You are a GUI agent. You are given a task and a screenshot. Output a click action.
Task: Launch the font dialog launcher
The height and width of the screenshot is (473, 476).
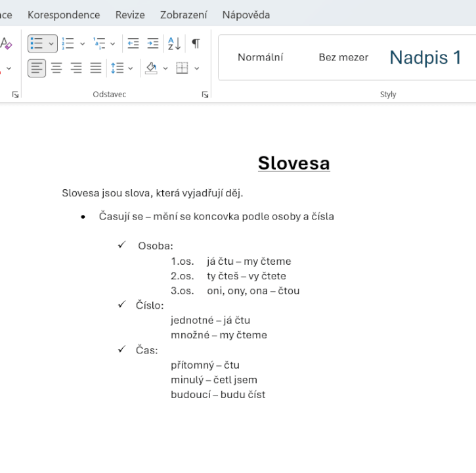point(15,95)
